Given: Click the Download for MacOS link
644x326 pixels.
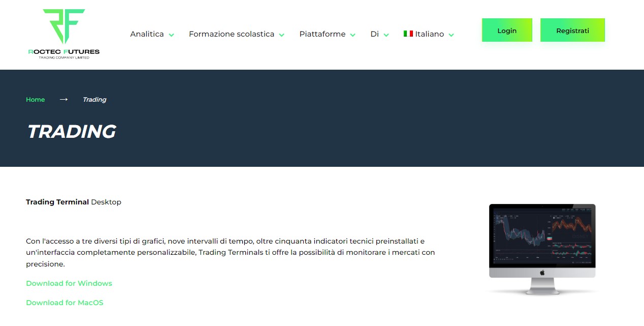Looking at the screenshot, I should [65, 303].
